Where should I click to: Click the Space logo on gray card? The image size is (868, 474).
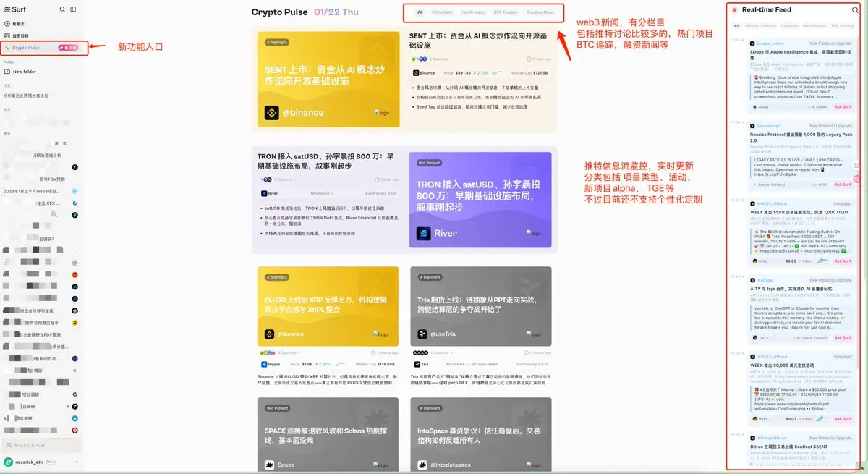pyautogui.click(x=270, y=465)
